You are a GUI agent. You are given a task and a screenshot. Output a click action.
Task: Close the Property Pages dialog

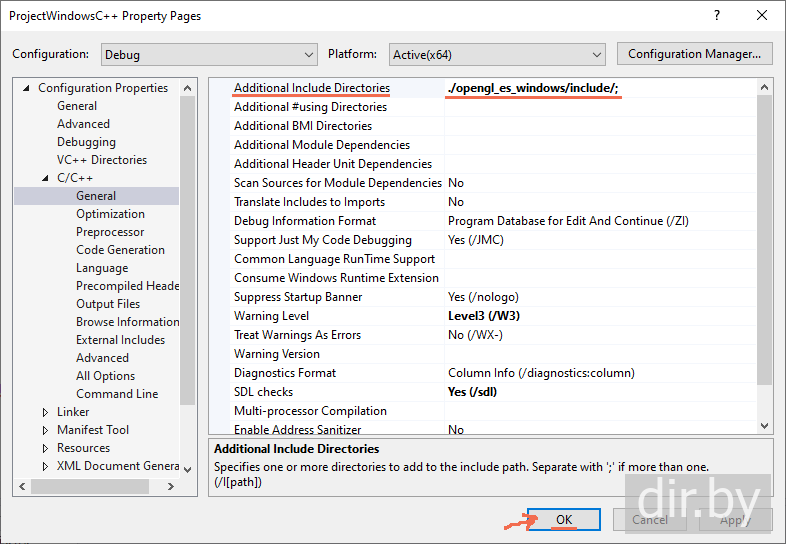(x=762, y=17)
